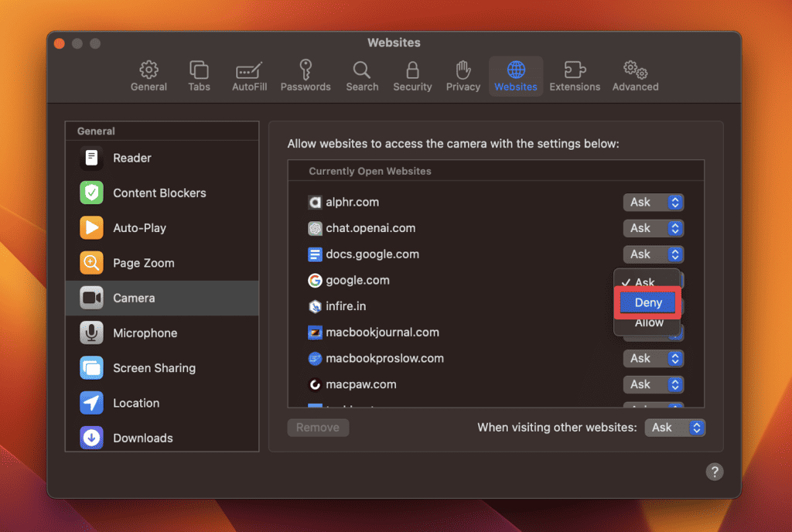The height and width of the screenshot is (532, 792).
Task: Click the macpaw.com favicon
Action: pyautogui.click(x=315, y=384)
